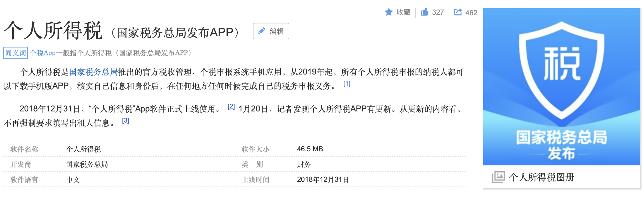The image size is (644, 200).
Task: Click the 同义词 tag
Action: [16, 53]
